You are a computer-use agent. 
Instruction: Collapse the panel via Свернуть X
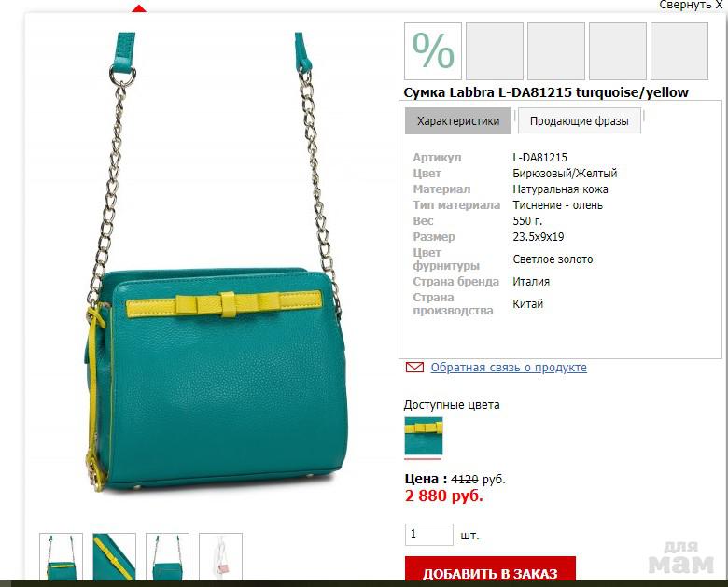point(691,5)
